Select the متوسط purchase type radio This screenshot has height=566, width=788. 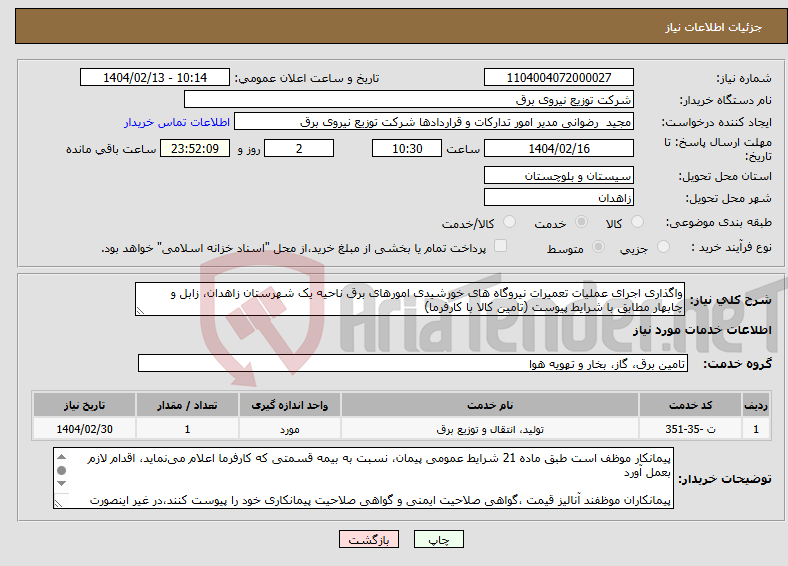pyautogui.click(x=598, y=246)
